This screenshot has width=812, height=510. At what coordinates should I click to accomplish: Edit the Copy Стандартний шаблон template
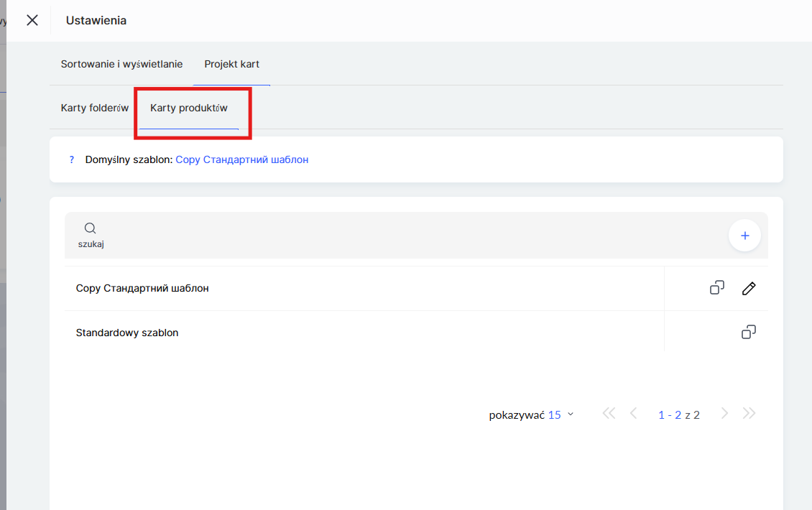point(749,288)
